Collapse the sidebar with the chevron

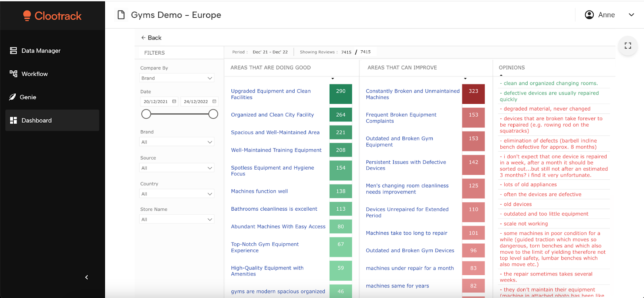[87, 277]
